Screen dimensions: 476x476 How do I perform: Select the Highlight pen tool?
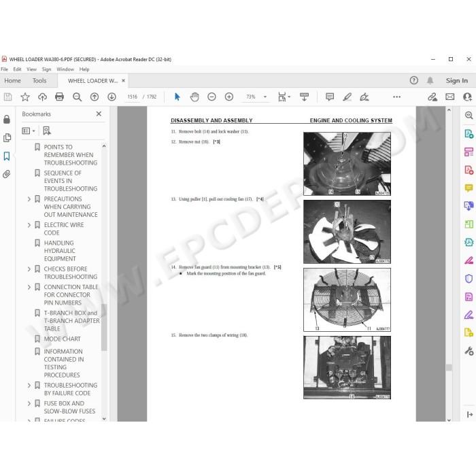point(347,97)
